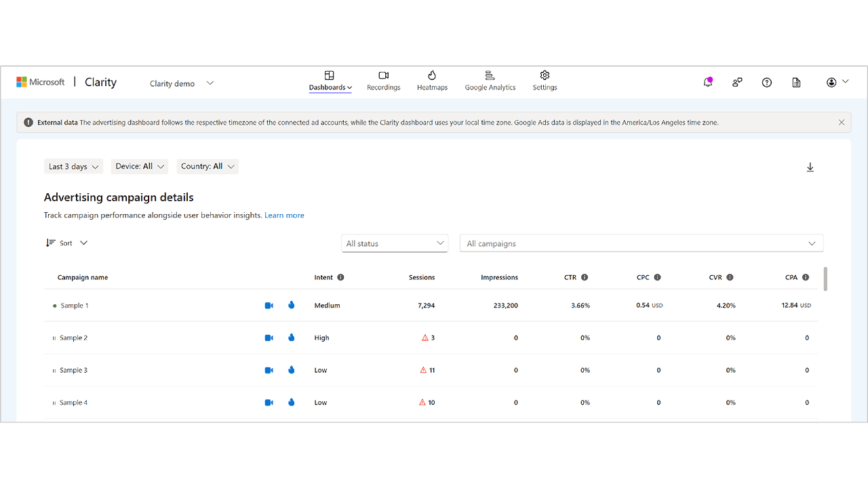Click the Intent info icon

(x=340, y=277)
